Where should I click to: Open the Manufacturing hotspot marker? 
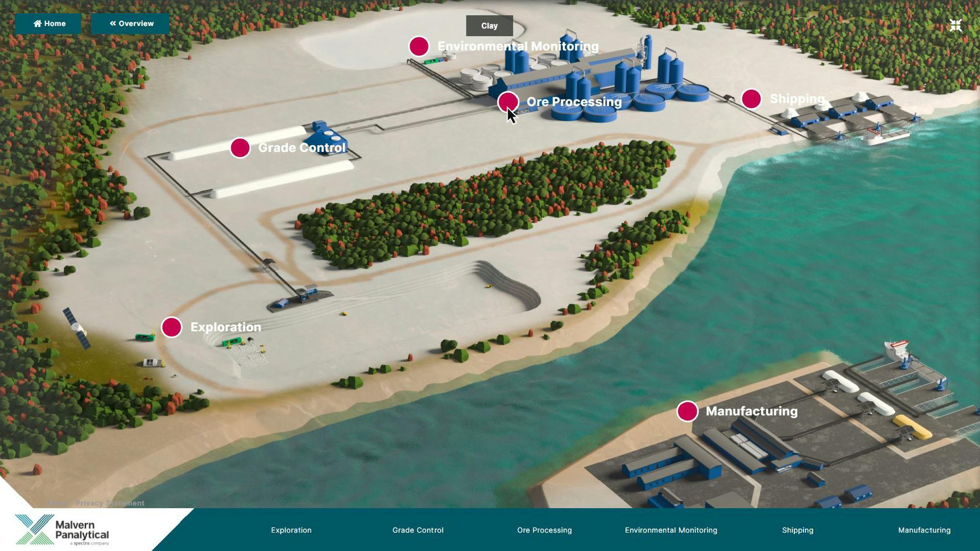(x=687, y=411)
